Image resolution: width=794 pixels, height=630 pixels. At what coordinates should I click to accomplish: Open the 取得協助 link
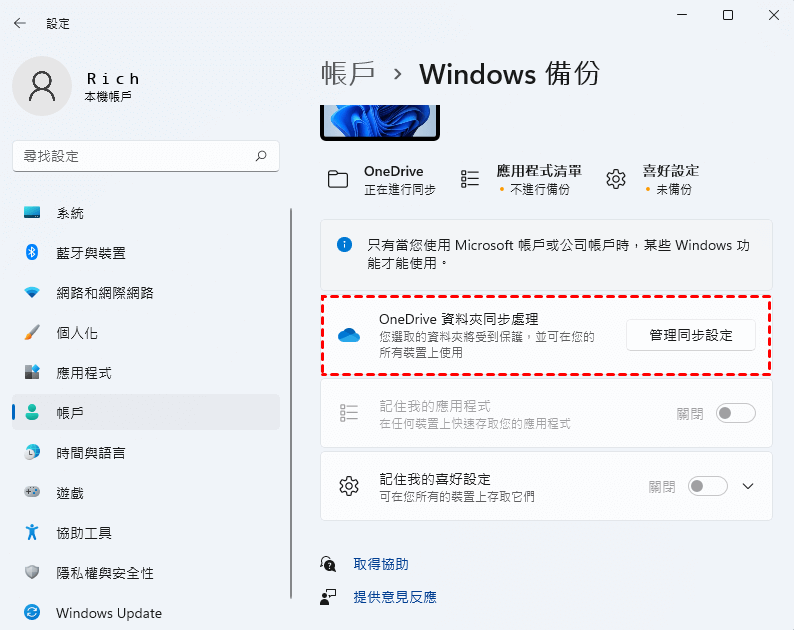click(x=381, y=564)
